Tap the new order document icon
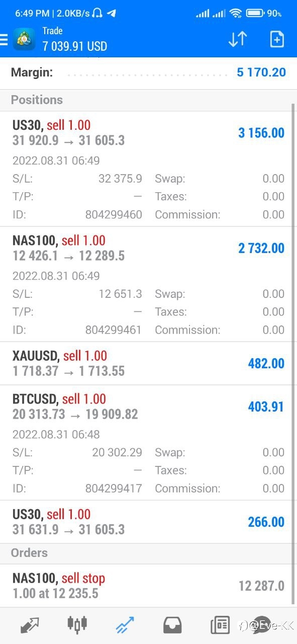The image size is (297, 644). coord(277,39)
